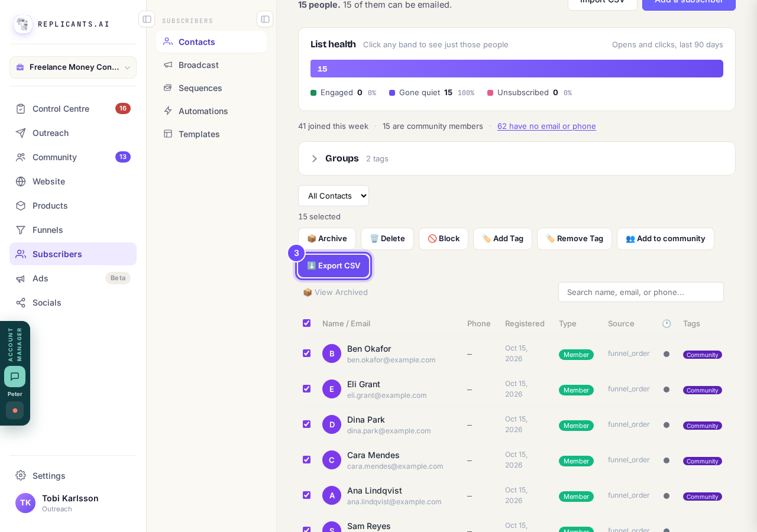This screenshot has width=757, height=532.
Task: Open '62 have no email or phone' link
Action: pos(546,126)
